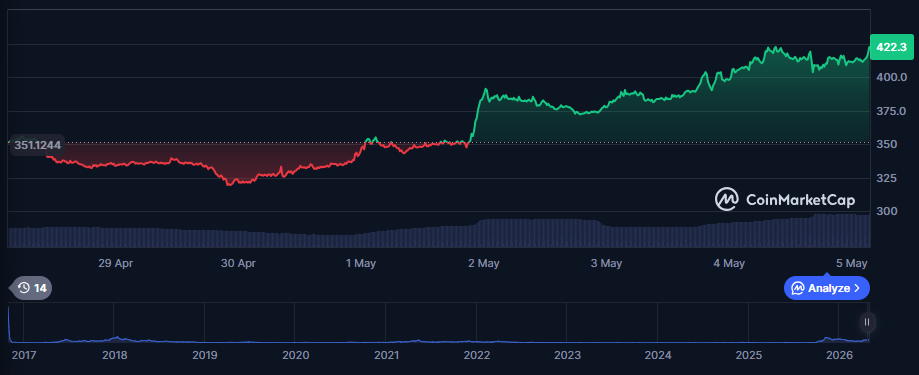Open the history badge showing 14
The height and width of the screenshot is (375, 919).
32,288
